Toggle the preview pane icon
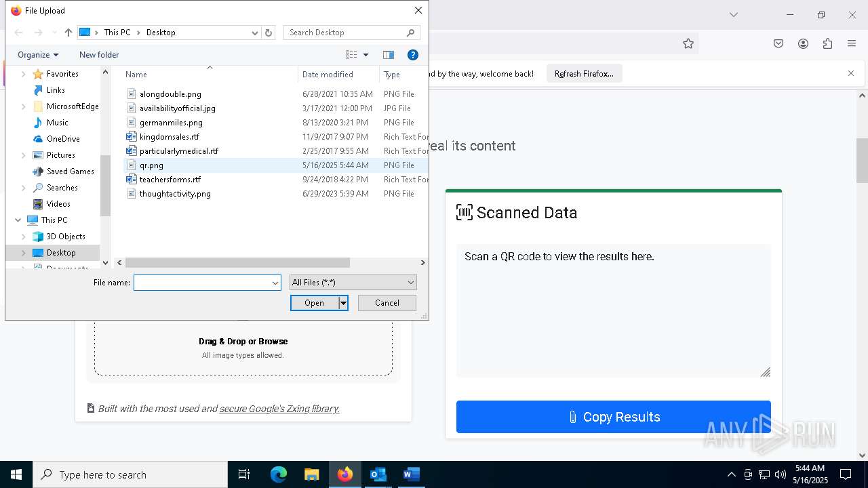Image resolution: width=868 pixels, height=488 pixels. (x=389, y=55)
